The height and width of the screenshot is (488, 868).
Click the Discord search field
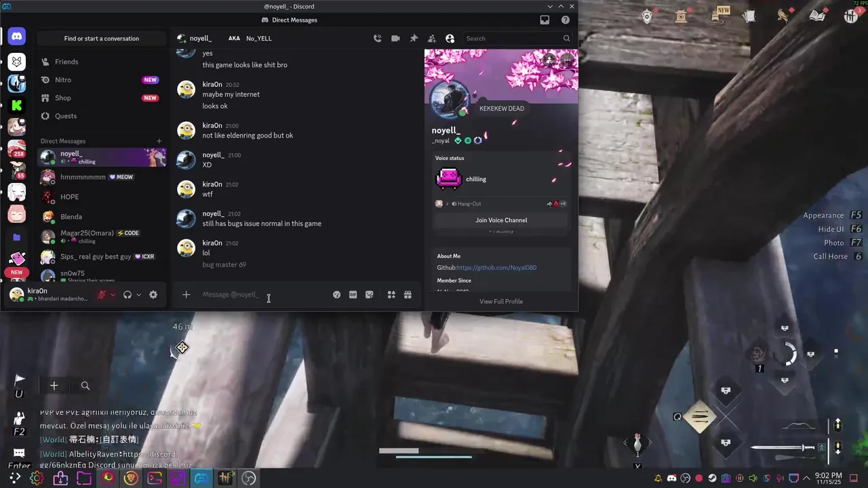(x=517, y=39)
